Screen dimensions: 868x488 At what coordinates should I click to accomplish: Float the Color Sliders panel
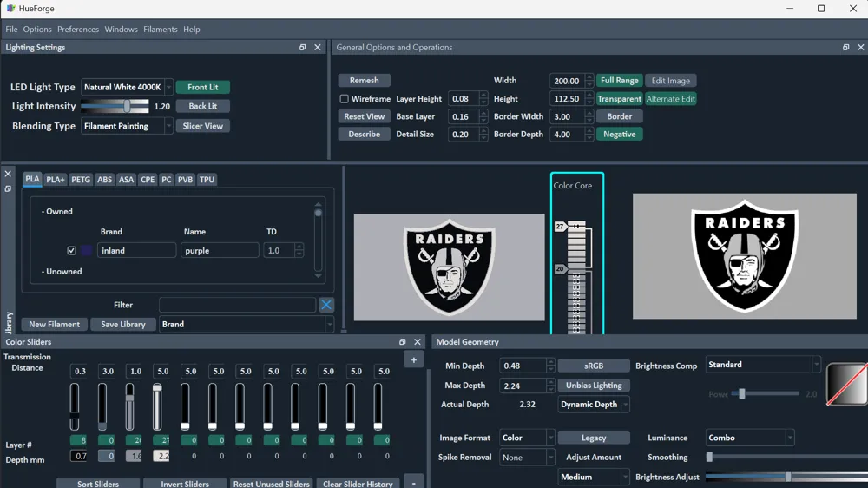click(x=403, y=342)
